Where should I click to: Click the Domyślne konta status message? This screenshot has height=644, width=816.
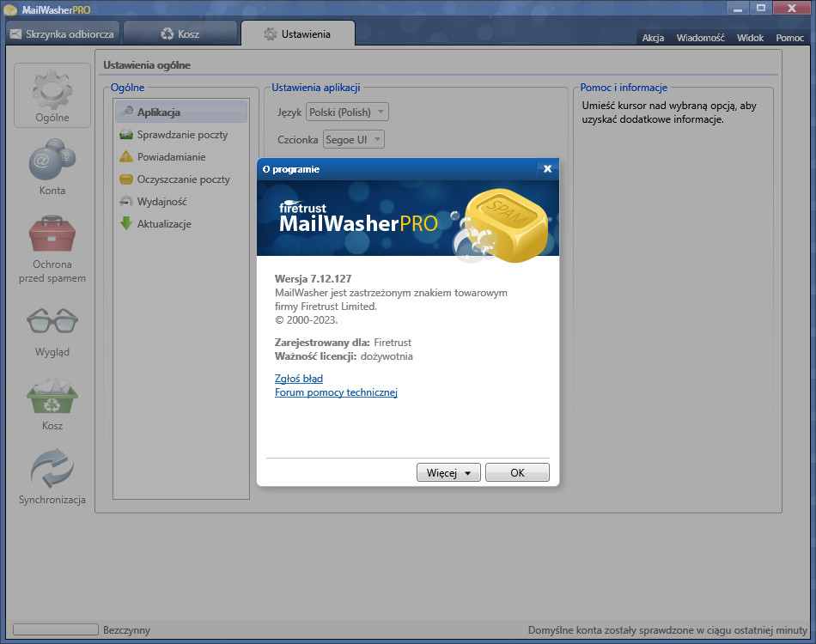click(x=667, y=630)
